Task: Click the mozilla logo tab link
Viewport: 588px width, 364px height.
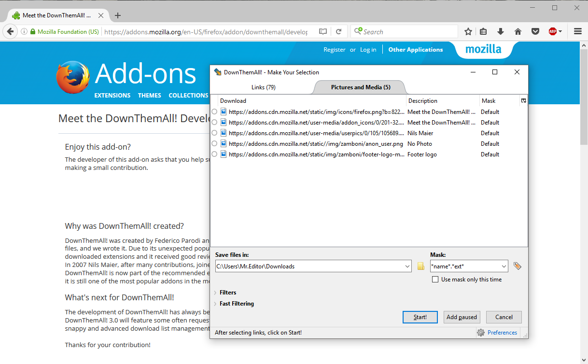Action: tap(483, 49)
